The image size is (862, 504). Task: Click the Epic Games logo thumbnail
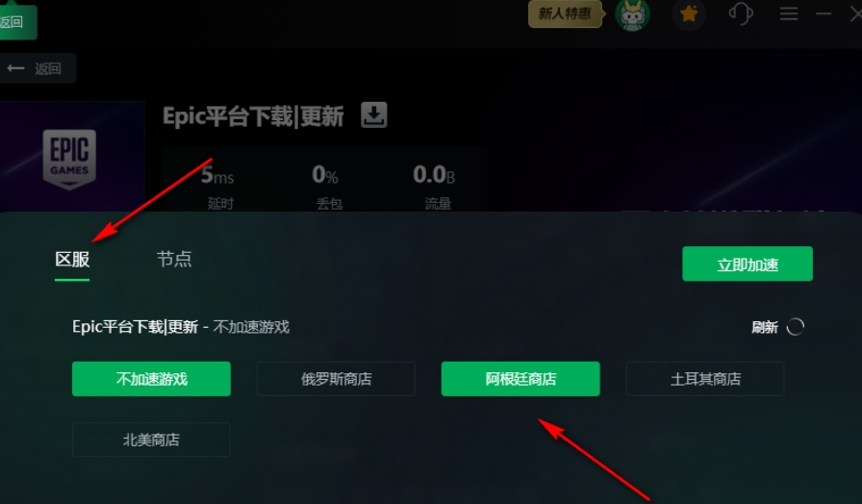[70, 160]
